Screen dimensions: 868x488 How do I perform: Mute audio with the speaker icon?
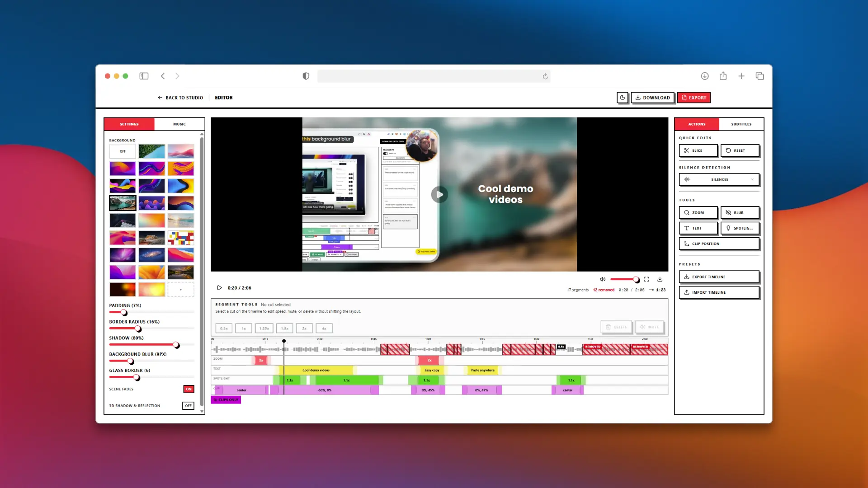click(x=603, y=279)
